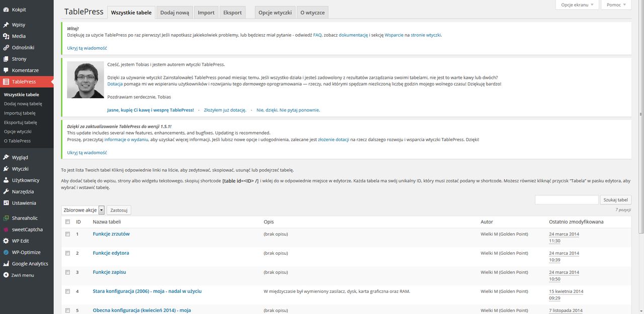Open the Funkcje edytora table
The width and height of the screenshot is (644, 314).
111,253
